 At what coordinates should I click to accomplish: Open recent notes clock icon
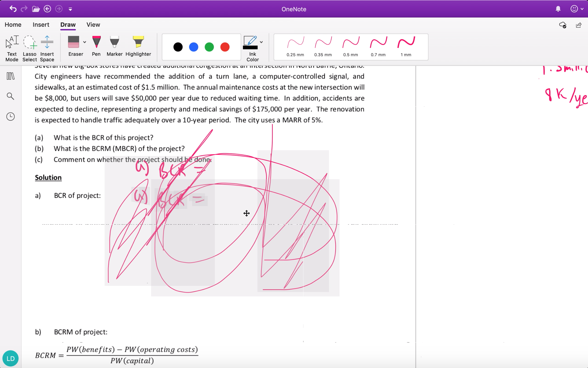11,117
